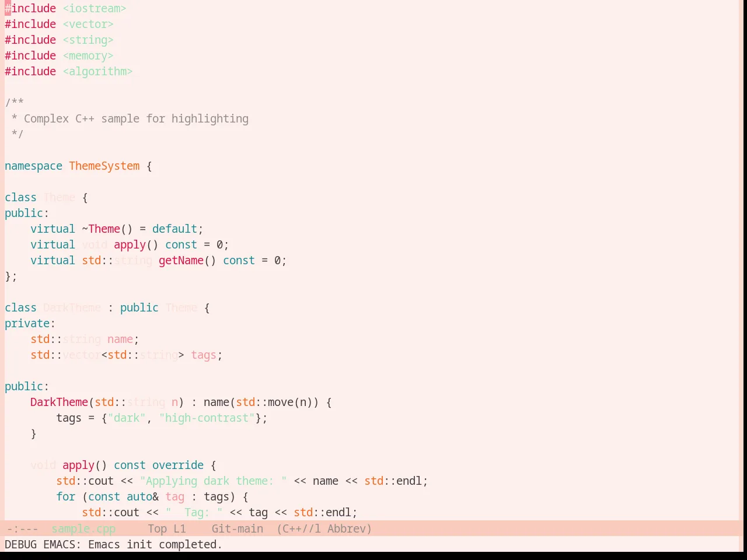Image resolution: width=747 pixels, height=560 pixels.
Task: Click 'std::endl' on the Applying dark theme line
Action: [393, 481]
